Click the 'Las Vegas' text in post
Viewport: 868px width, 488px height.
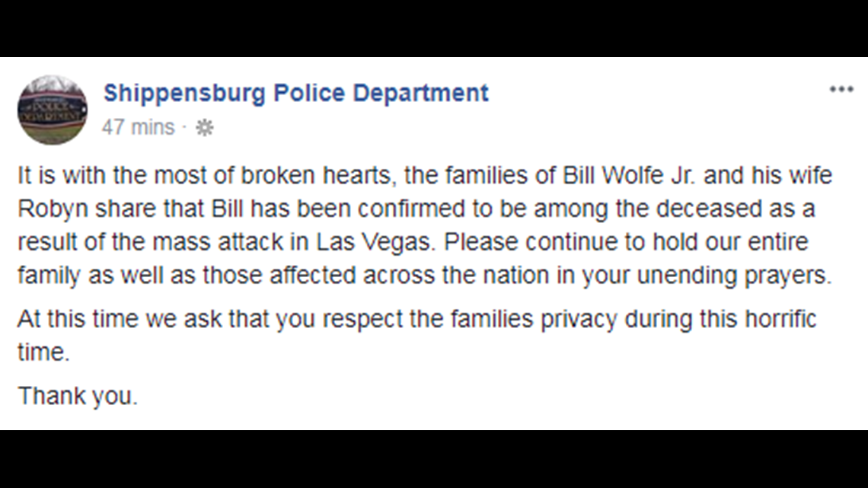point(374,242)
